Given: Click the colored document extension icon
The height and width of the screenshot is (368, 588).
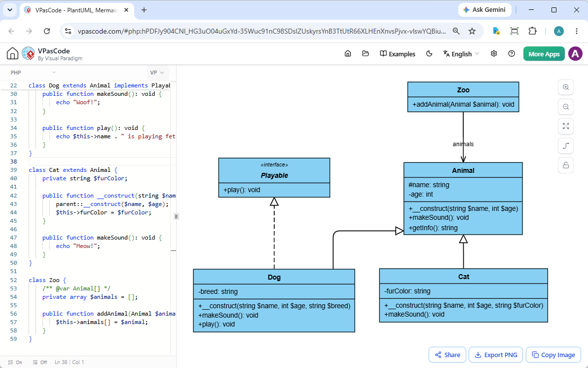Looking at the screenshot, I should [496, 31].
